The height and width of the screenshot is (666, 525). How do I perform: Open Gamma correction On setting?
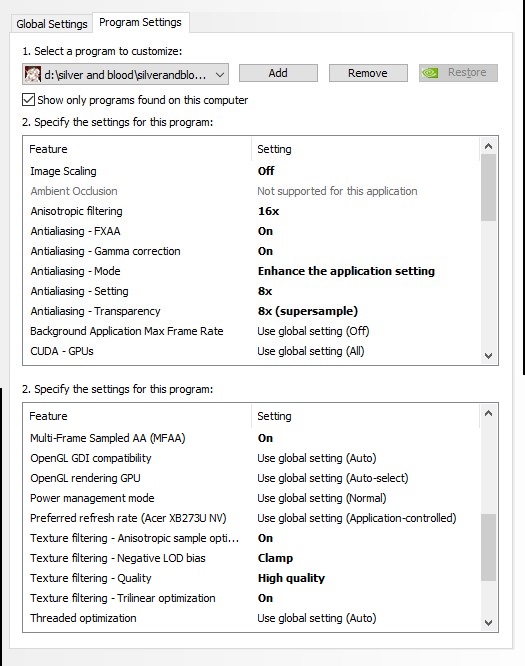click(x=265, y=251)
